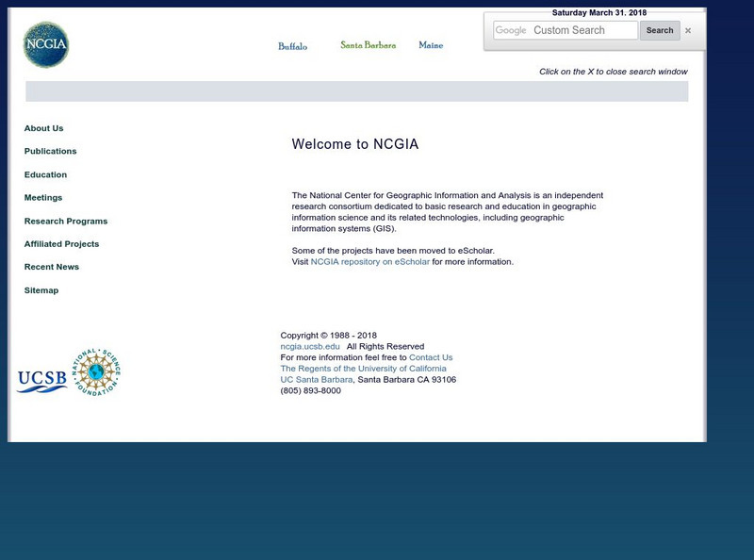Click the 'Click on the X to close search window' hint

click(x=614, y=72)
